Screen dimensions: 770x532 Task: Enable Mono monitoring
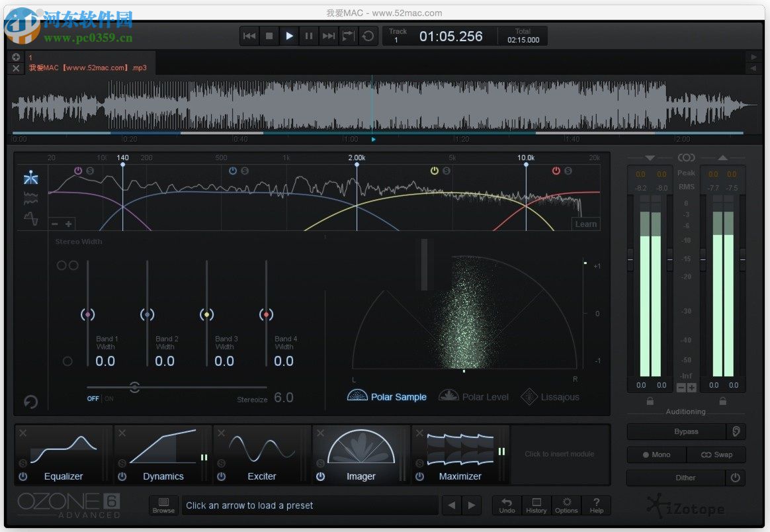click(x=656, y=455)
